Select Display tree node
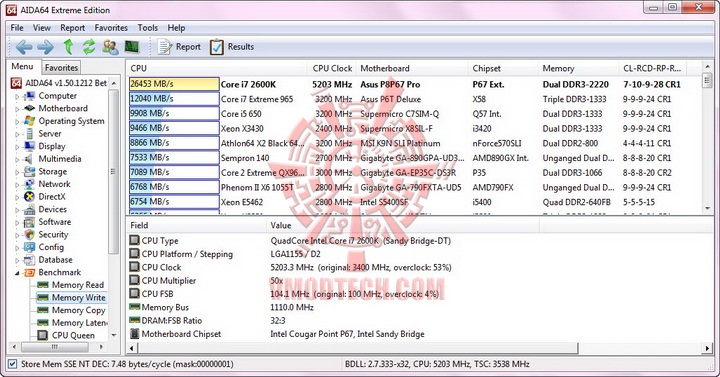Image resolution: width=720 pixels, height=377 pixels. point(52,146)
